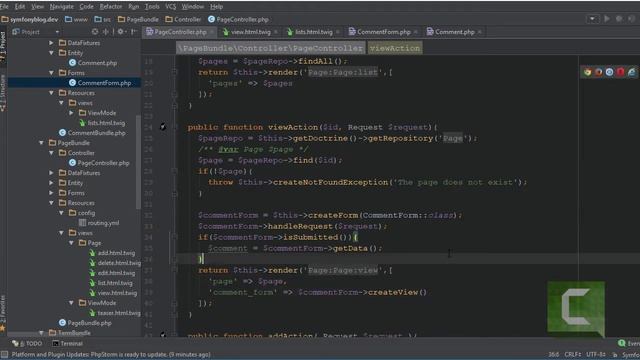Close the Comment.php editor tab

480,32
